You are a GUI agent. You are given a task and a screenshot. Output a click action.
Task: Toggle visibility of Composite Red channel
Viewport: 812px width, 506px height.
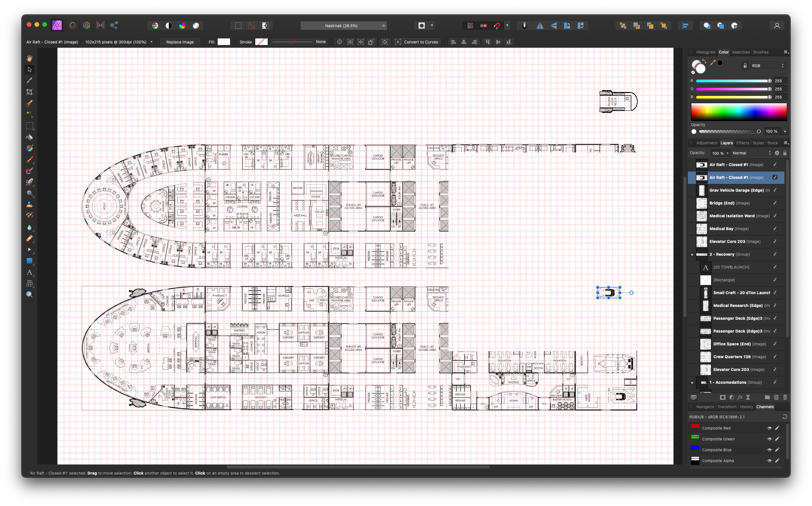pyautogui.click(x=769, y=428)
